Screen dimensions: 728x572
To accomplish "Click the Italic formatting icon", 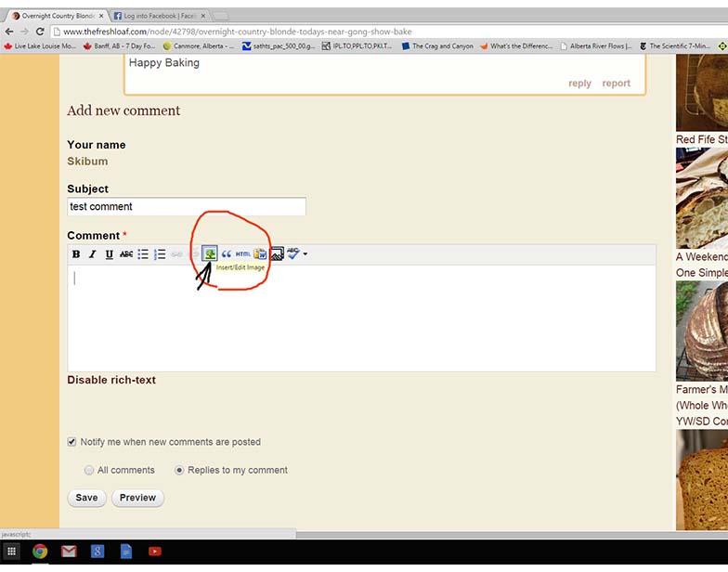I will [92, 254].
